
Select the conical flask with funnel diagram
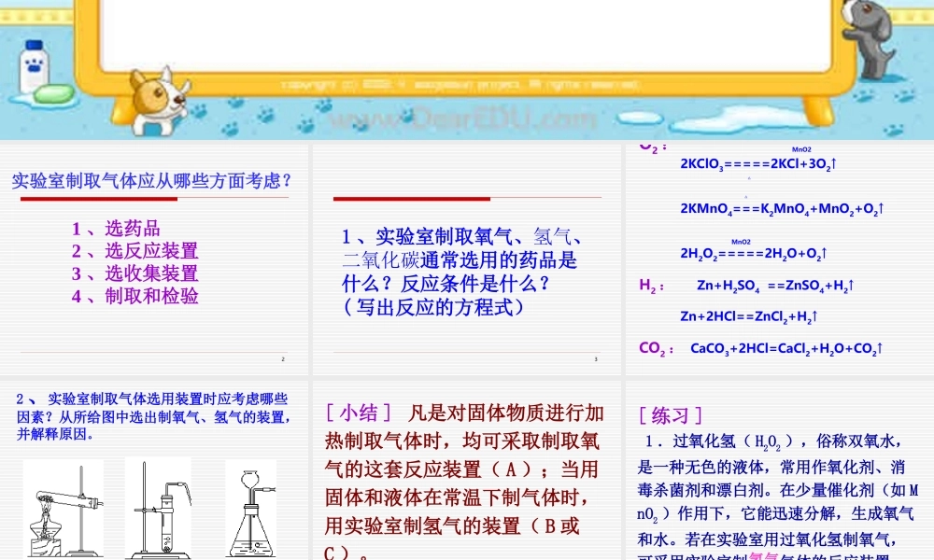[250, 509]
